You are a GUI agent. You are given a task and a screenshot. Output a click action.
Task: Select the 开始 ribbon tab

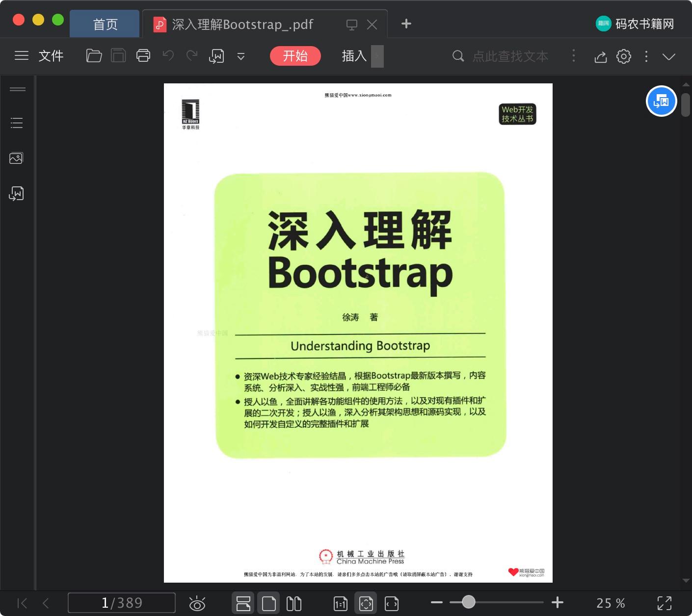click(295, 56)
